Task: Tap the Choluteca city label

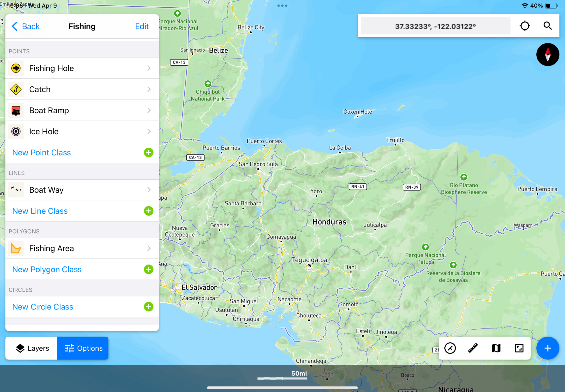Action: (309, 315)
